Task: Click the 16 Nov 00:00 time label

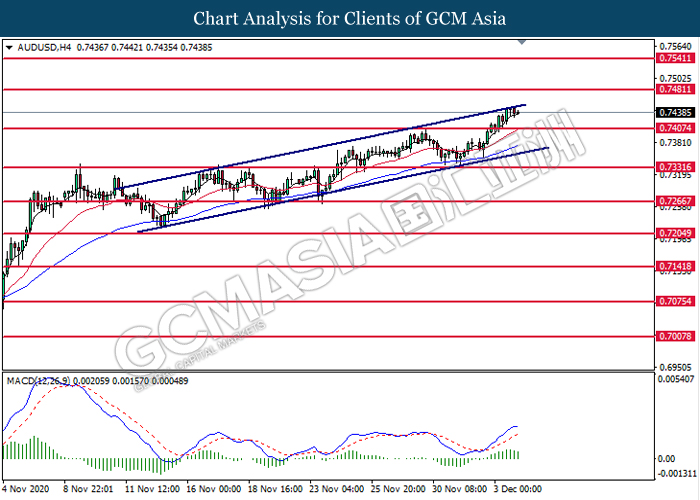Action: (214, 489)
